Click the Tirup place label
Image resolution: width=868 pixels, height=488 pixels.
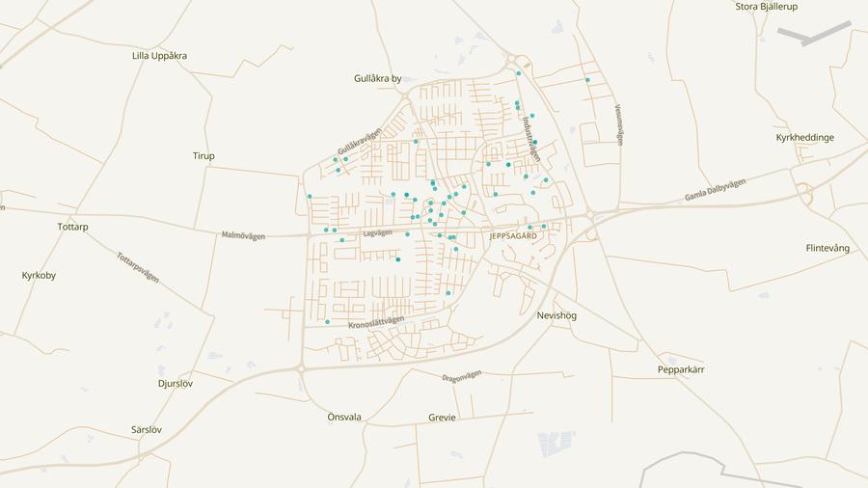(203, 156)
